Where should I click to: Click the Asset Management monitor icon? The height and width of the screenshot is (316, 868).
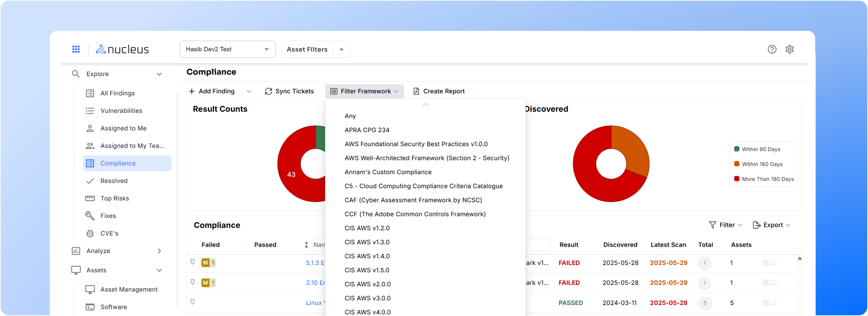pyautogui.click(x=90, y=289)
